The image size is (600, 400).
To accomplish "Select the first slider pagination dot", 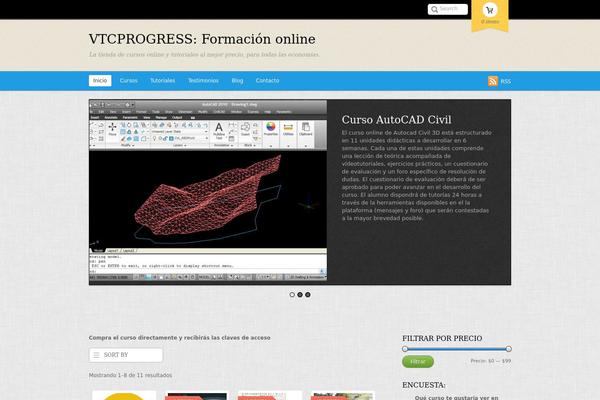I will (292, 295).
